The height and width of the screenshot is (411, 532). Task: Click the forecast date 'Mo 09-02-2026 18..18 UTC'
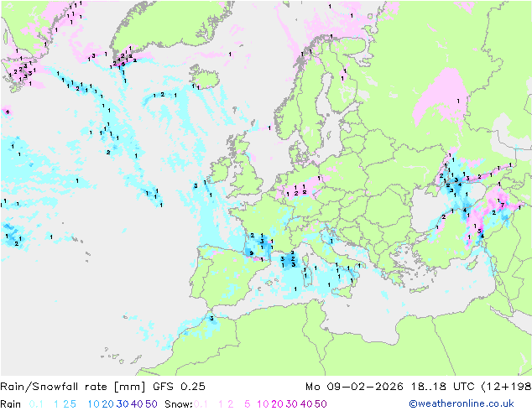pos(392,387)
